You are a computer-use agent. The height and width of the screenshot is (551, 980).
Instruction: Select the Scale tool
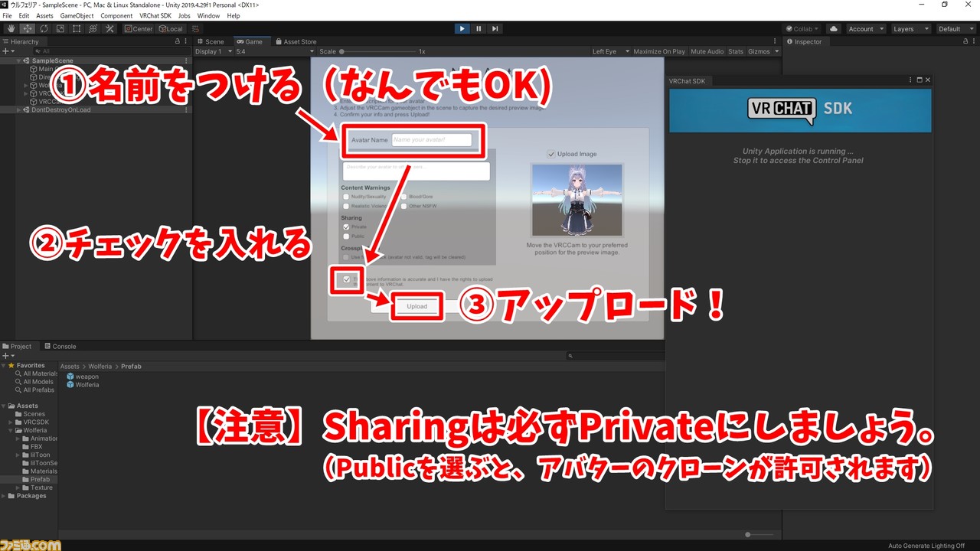coord(60,28)
